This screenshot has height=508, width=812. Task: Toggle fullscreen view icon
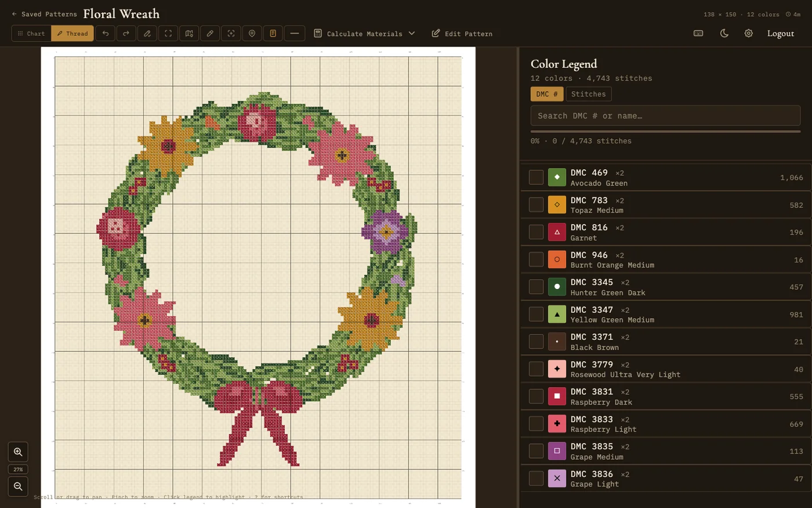[x=168, y=34]
